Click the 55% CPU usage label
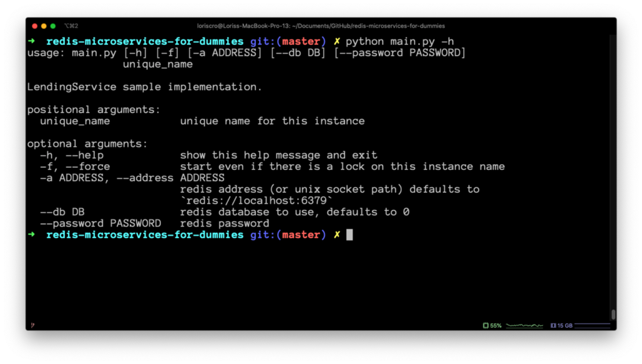 pyautogui.click(x=496, y=325)
